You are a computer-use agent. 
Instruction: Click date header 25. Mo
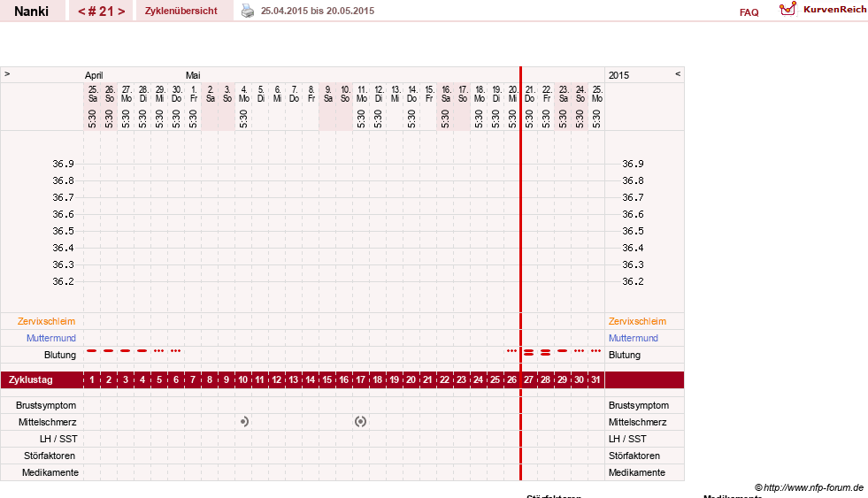[596, 94]
